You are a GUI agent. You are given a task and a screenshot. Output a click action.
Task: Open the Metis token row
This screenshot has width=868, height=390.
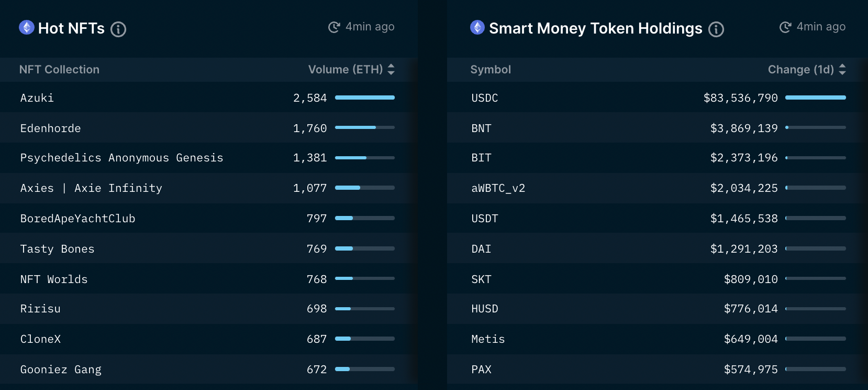488,339
